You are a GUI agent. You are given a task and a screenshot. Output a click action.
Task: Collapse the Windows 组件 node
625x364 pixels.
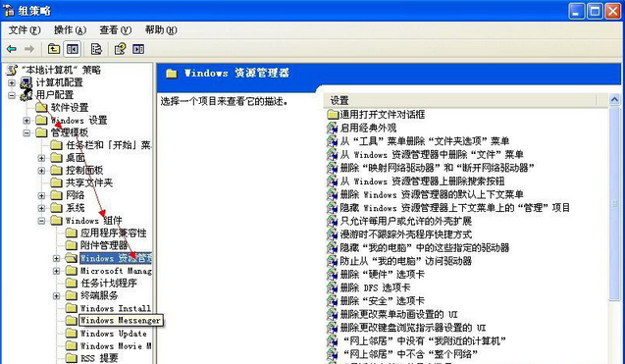(x=41, y=221)
